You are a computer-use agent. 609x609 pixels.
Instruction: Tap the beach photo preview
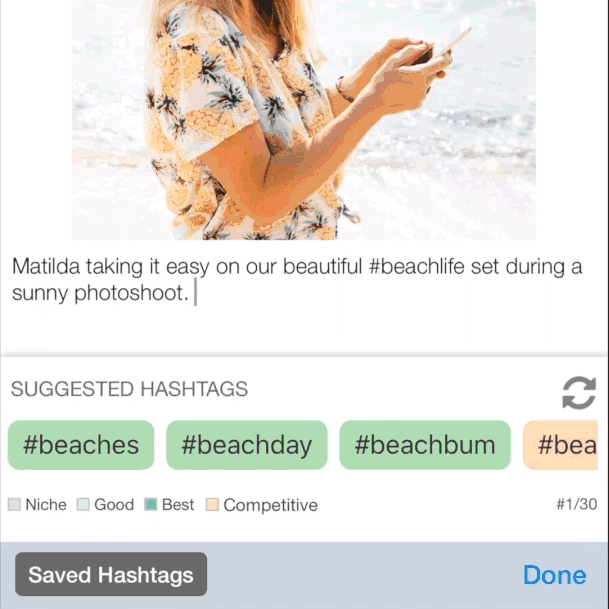tap(303, 118)
